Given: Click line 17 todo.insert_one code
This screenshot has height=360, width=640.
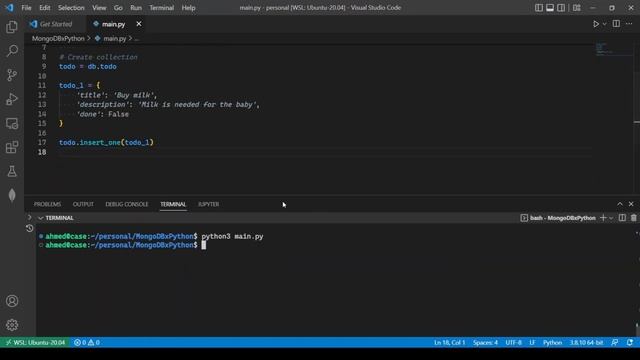Looking at the screenshot, I should tap(106, 142).
